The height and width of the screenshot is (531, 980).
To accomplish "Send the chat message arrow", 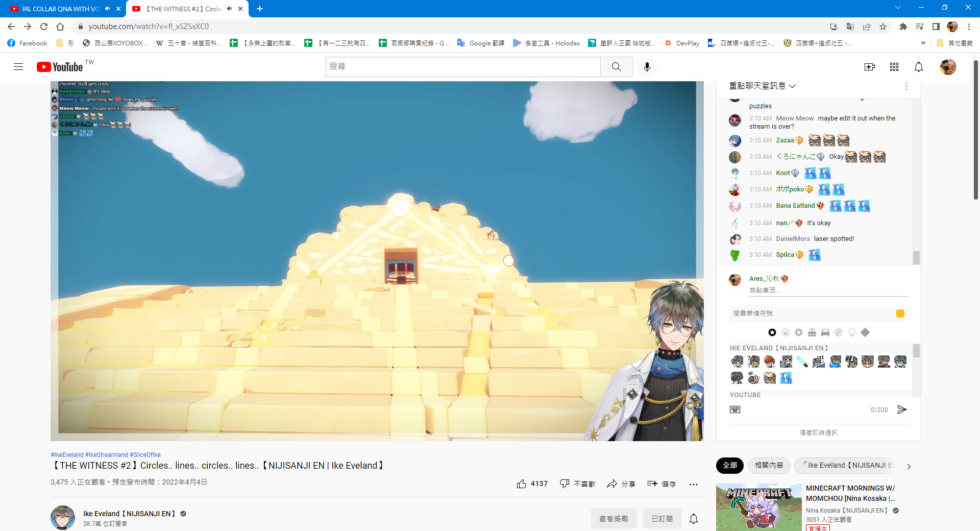I will 902,409.
